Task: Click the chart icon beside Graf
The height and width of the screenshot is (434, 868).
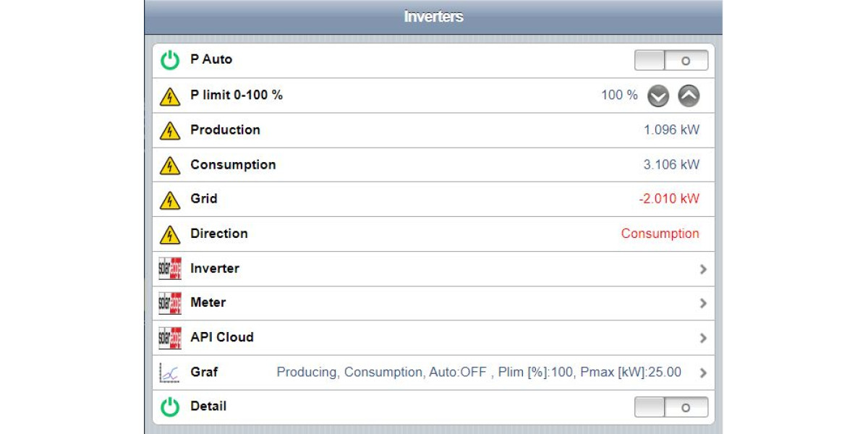Action: pyautogui.click(x=170, y=373)
